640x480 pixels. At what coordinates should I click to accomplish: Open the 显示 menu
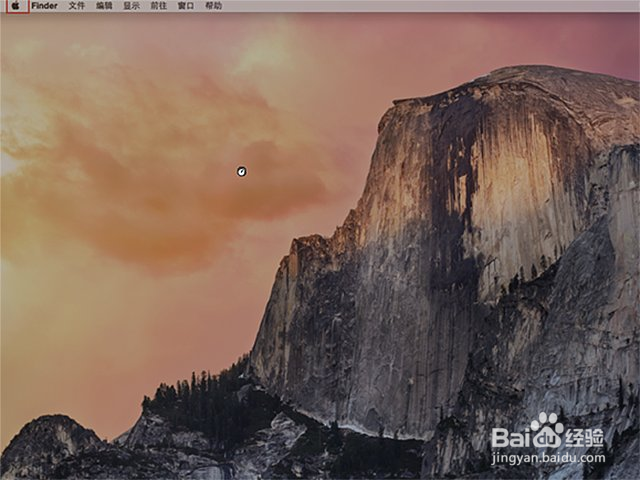tap(131, 6)
